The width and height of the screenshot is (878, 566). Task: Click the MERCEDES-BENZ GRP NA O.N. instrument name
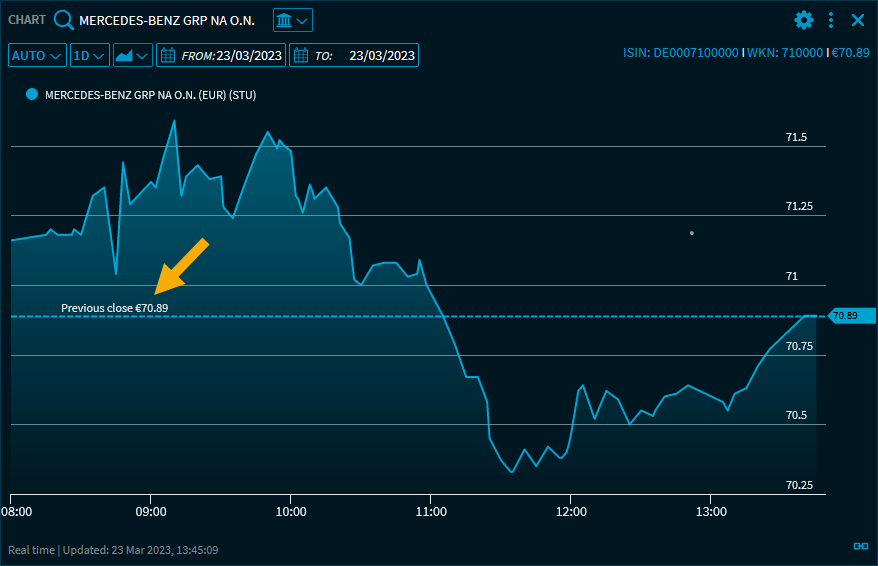(167, 21)
